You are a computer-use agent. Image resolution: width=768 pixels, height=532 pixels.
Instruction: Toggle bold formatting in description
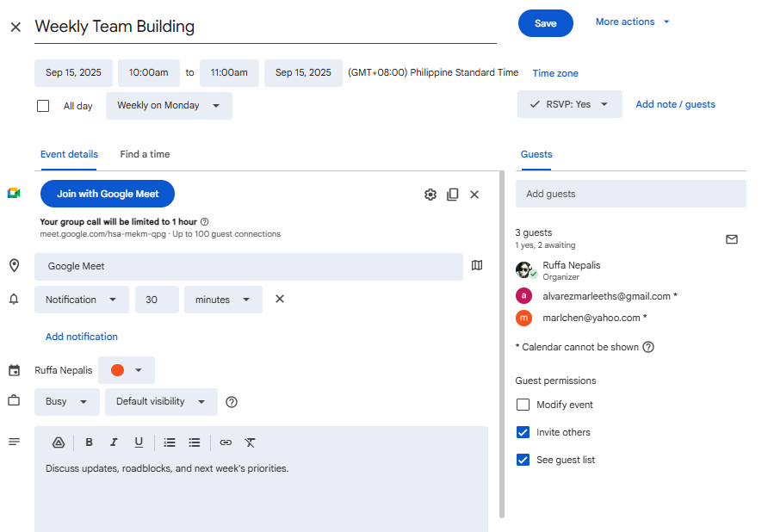click(89, 442)
